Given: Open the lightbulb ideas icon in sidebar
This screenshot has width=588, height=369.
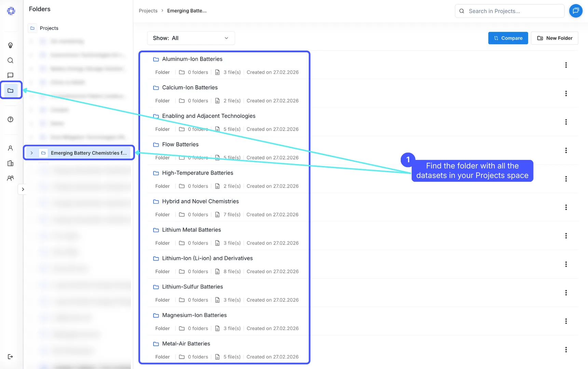Looking at the screenshot, I should [x=10, y=45].
